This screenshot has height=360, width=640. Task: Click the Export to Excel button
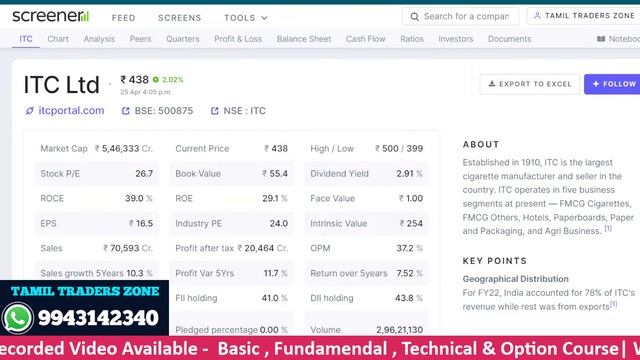[530, 84]
